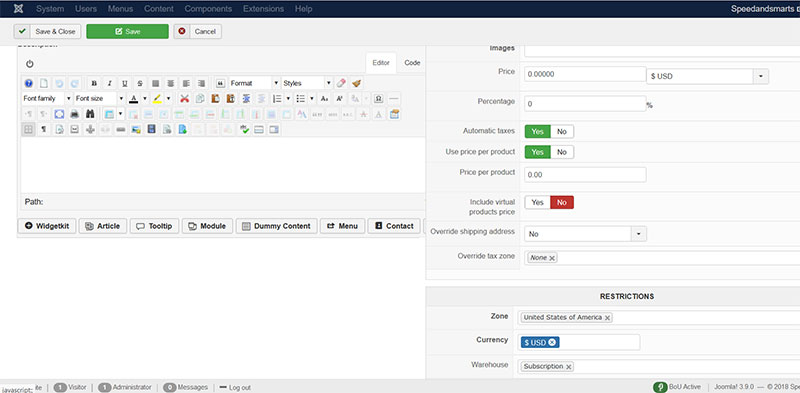Image resolution: width=800 pixels, height=393 pixels.
Task: Toggle italic formatting in editor
Action: (x=109, y=83)
